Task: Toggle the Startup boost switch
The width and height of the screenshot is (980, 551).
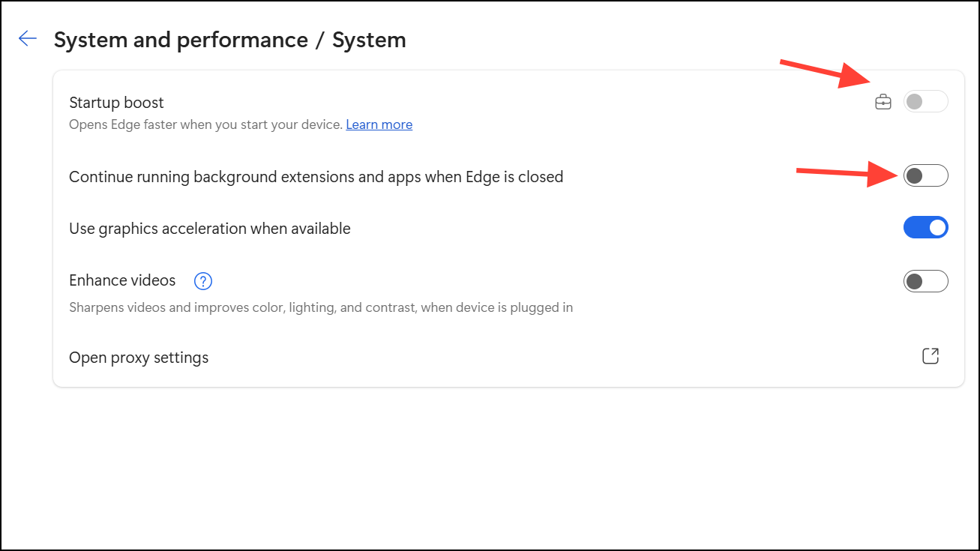Action: point(925,102)
